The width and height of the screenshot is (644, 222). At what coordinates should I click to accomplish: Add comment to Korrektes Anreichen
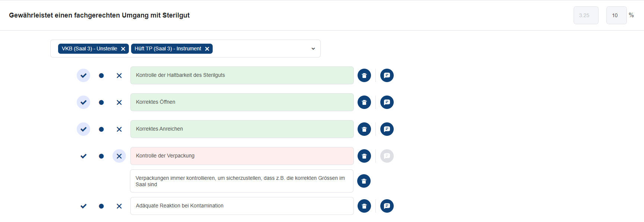387,129
